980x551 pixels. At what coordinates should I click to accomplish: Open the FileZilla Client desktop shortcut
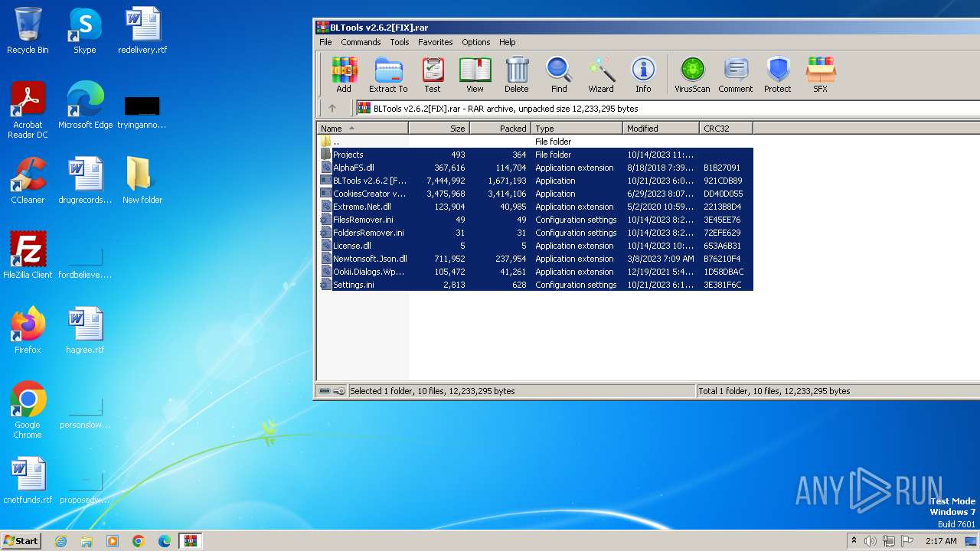[x=28, y=256]
